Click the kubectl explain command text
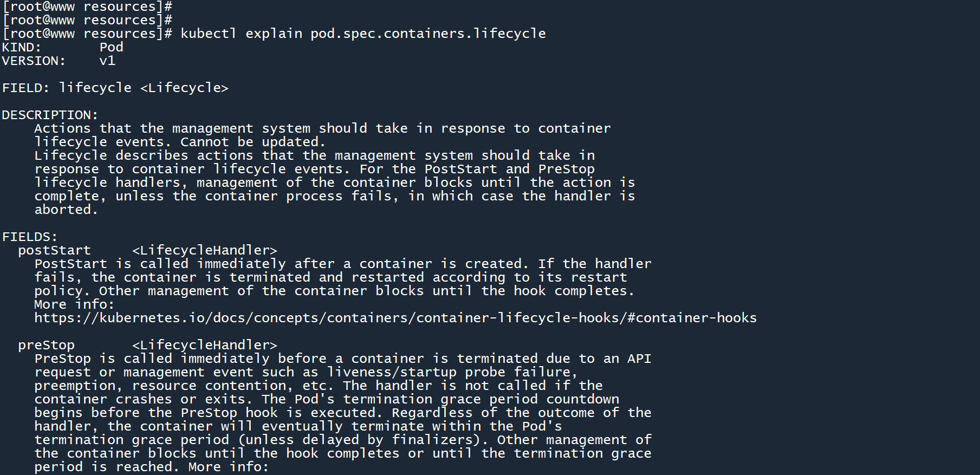Screen dimensions: 980x475 click(362, 34)
